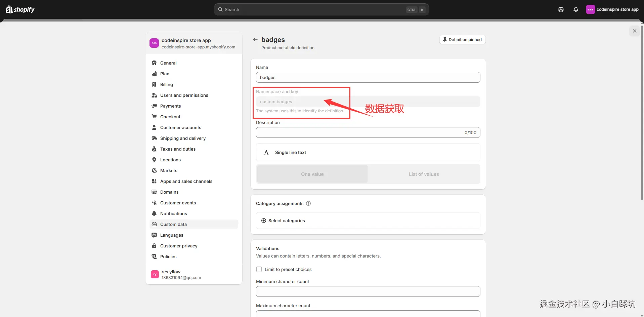Viewport: 644px width, 317px height.
Task: Click the Minimum character count field
Action: (368, 291)
